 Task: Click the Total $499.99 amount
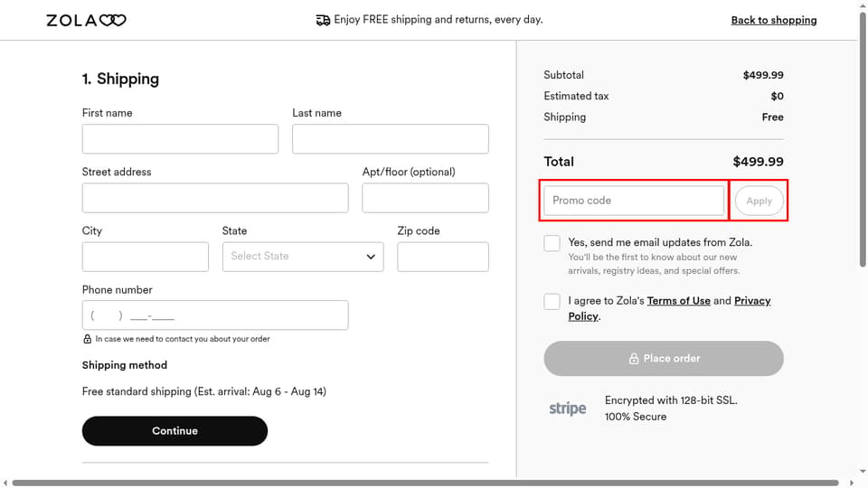pyautogui.click(x=758, y=162)
